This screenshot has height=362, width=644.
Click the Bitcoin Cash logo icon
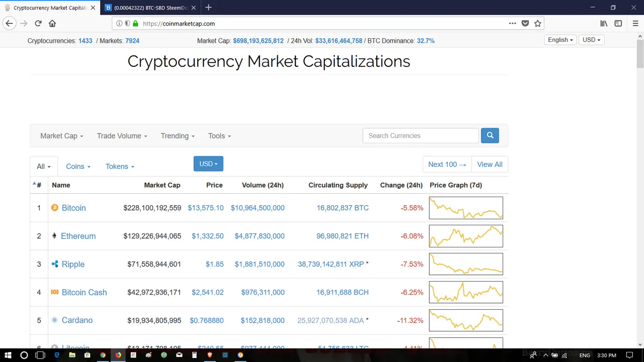pyautogui.click(x=55, y=292)
